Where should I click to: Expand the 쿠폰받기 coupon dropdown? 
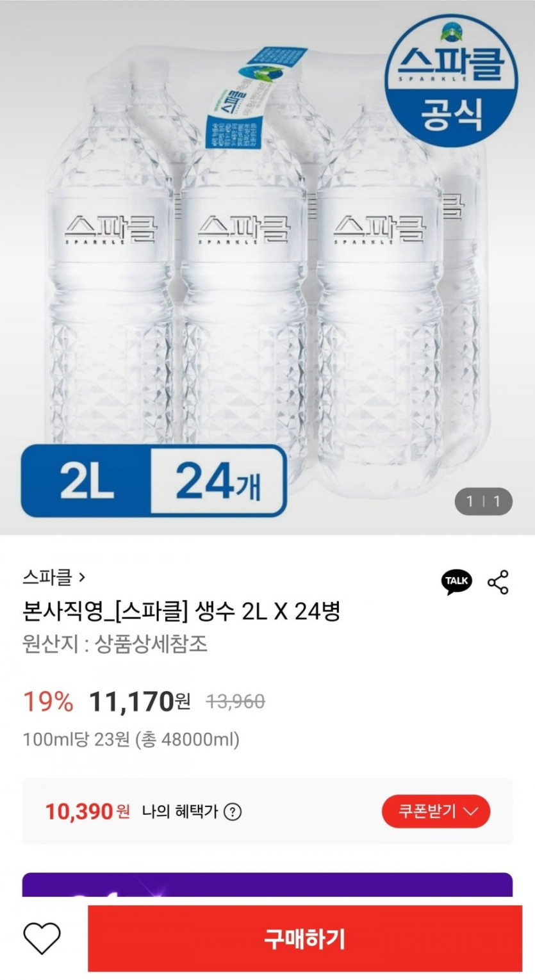click(x=436, y=812)
